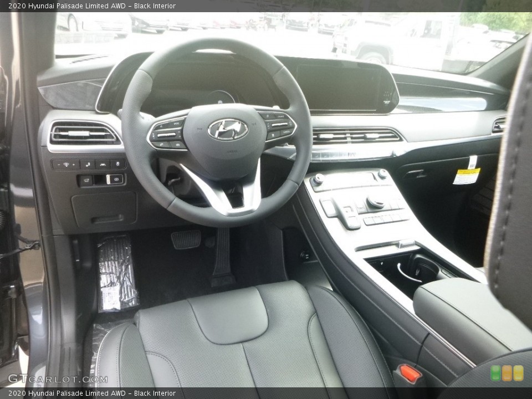The image size is (532, 399).
Task: Click the right audio knob on center console
Action: pos(382,174)
